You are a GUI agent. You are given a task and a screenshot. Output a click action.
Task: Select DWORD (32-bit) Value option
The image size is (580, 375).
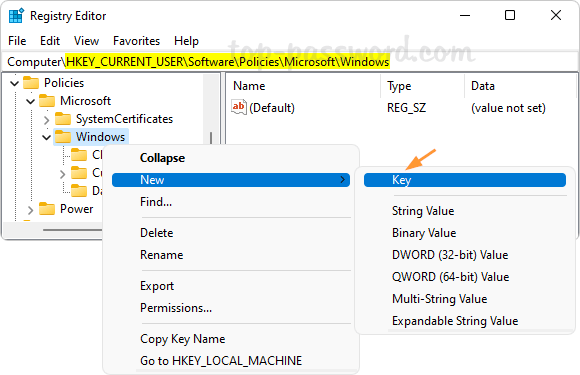point(450,255)
